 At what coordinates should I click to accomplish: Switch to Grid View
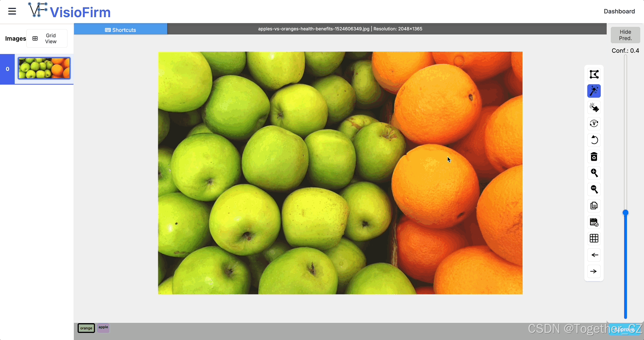coord(47,38)
